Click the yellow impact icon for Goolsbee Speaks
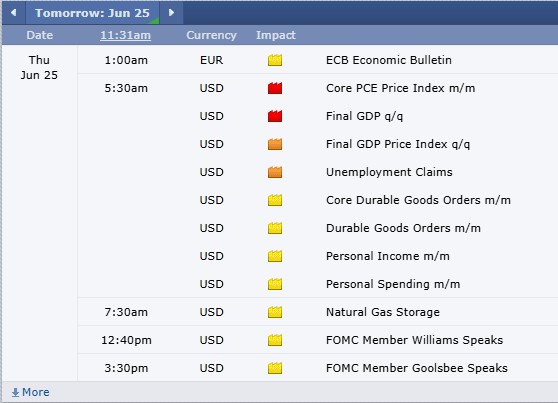Image resolution: width=558 pixels, height=403 pixels. point(275,368)
